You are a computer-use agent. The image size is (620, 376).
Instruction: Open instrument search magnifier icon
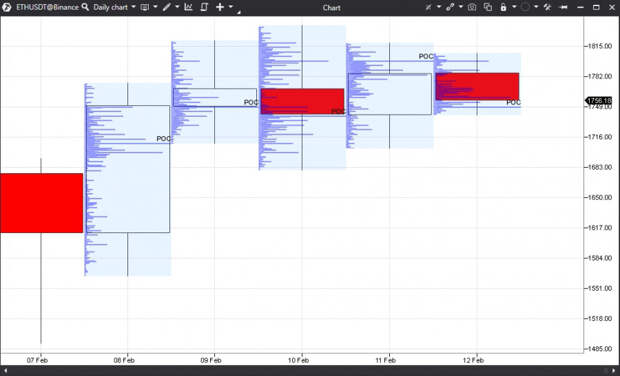(85, 7)
